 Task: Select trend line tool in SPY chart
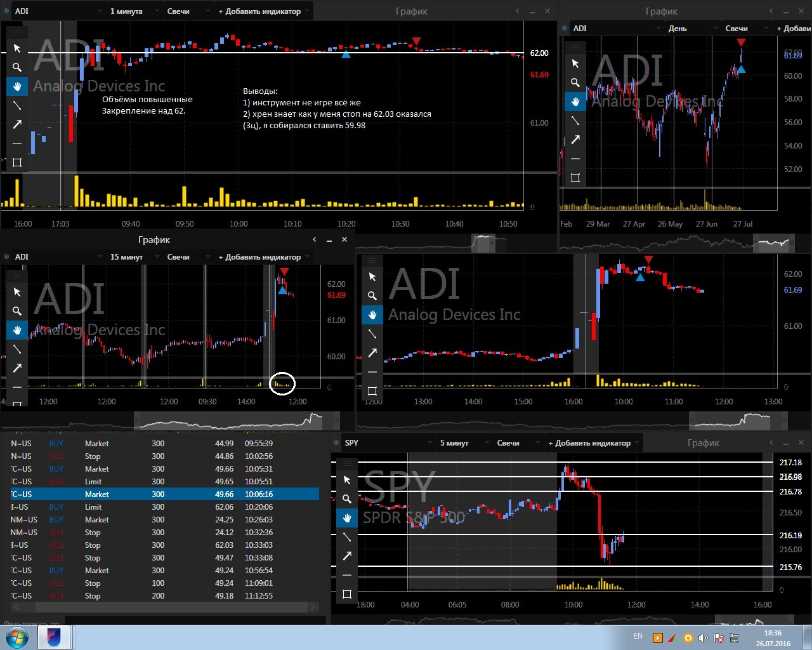tap(347, 537)
